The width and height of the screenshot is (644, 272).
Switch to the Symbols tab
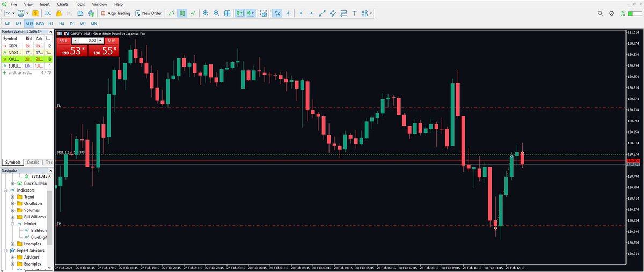12,162
